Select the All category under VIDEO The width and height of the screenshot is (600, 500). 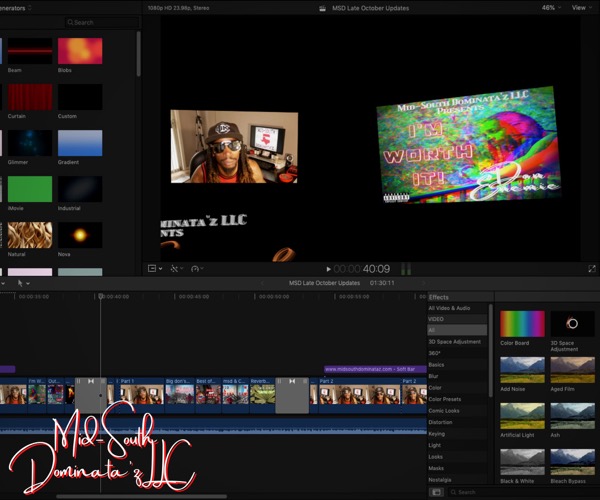coord(457,330)
